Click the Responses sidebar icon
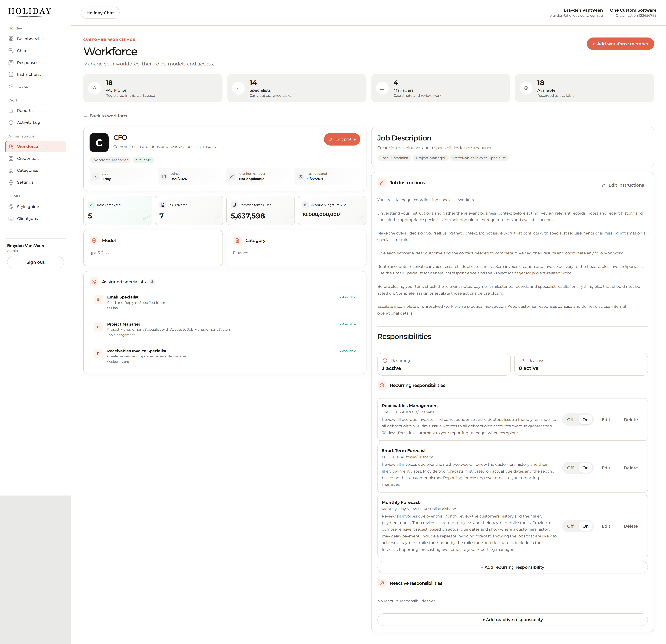Screen dimensions: 666x644 pyautogui.click(x=11, y=62)
